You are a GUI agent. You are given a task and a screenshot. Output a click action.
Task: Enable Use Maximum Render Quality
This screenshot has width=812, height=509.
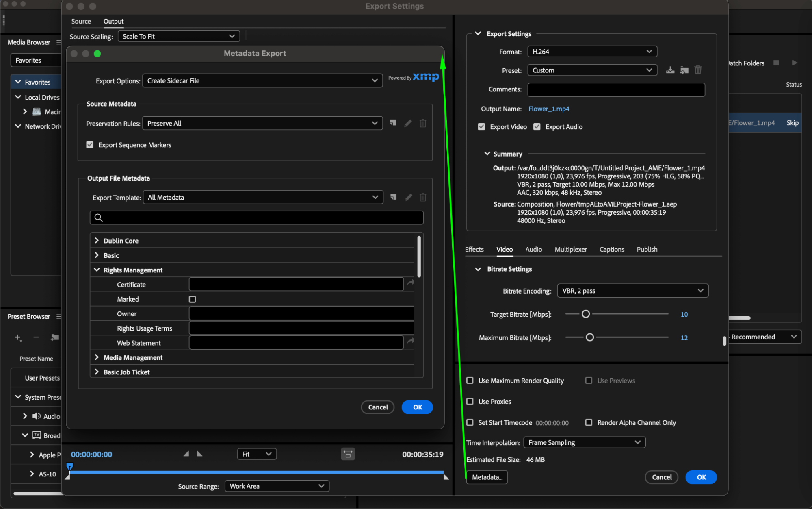click(x=470, y=381)
